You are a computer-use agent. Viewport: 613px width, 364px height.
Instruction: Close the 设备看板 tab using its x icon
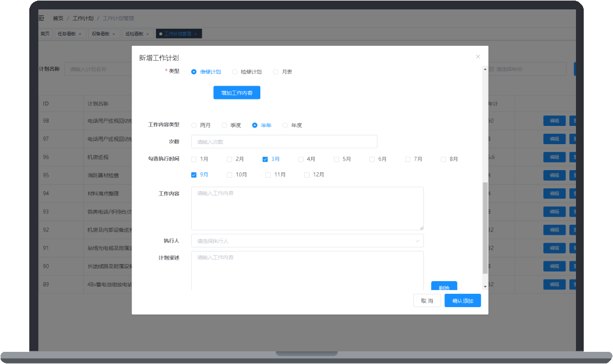coord(114,34)
